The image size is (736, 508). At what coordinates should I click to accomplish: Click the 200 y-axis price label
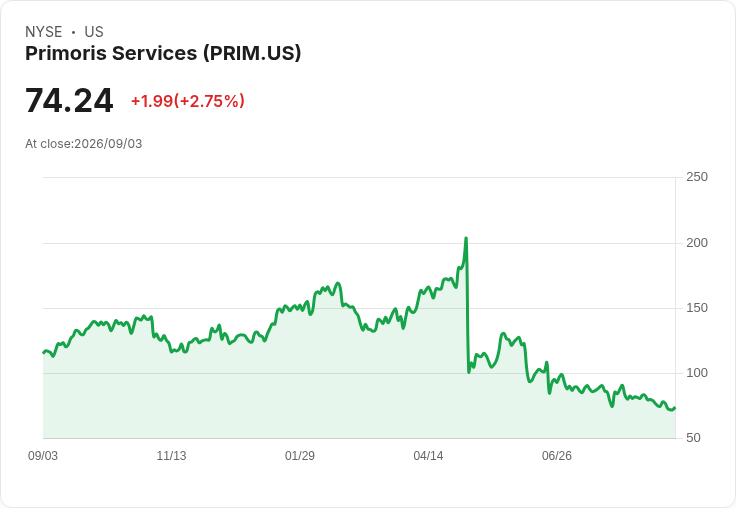697,243
